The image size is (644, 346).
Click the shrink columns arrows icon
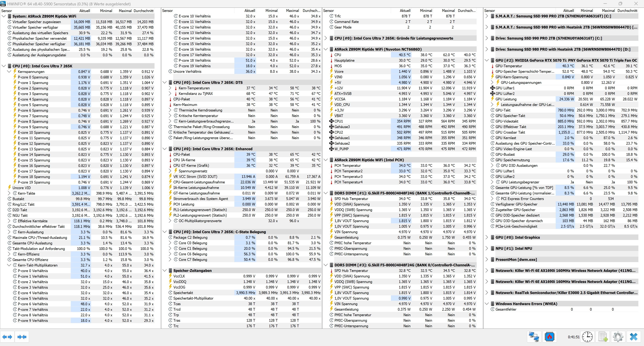(22, 337)
